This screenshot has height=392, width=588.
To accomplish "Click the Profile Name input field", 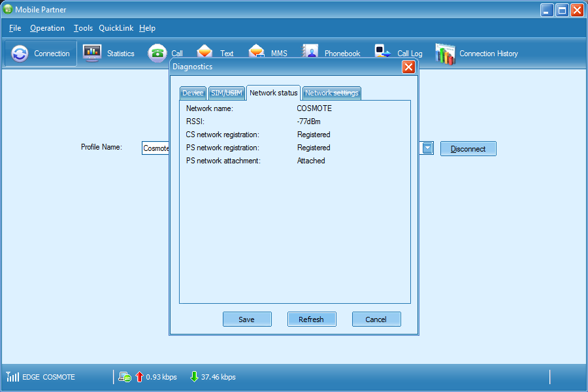I will tap(155, 148).
